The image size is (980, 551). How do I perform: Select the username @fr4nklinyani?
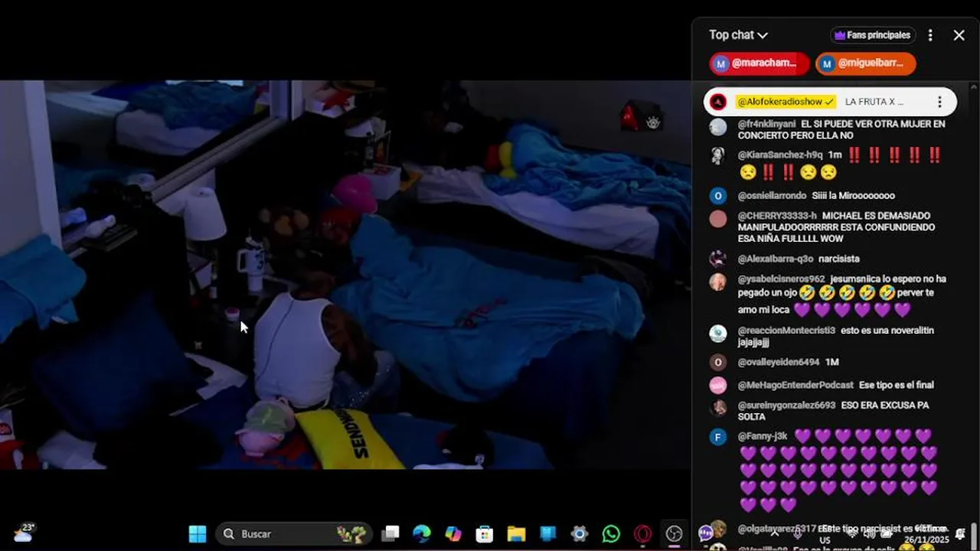coord(766,124)
